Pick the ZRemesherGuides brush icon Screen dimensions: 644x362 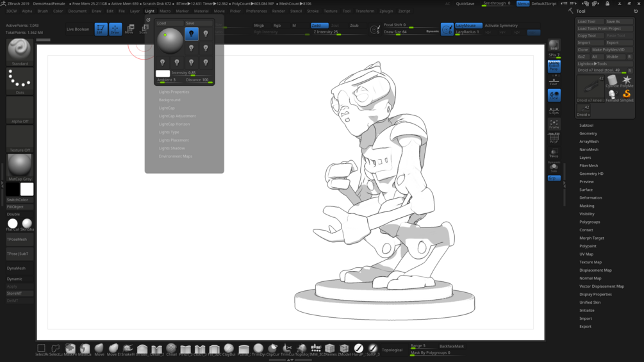[x=330, y=349]
